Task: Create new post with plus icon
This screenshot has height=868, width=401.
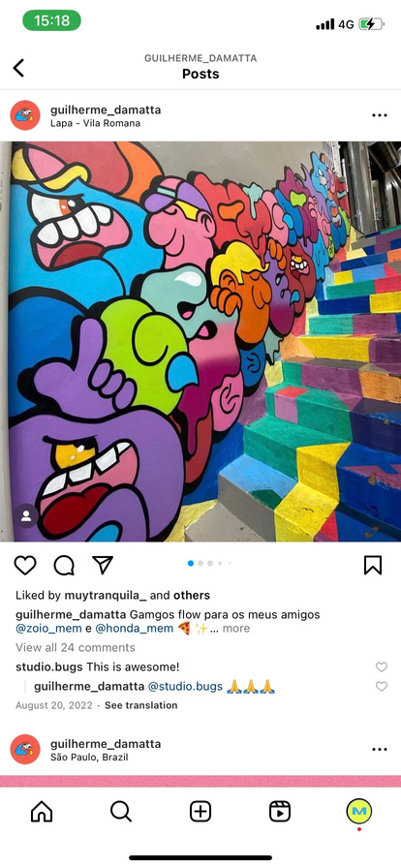Action: [x=200, y=812]
